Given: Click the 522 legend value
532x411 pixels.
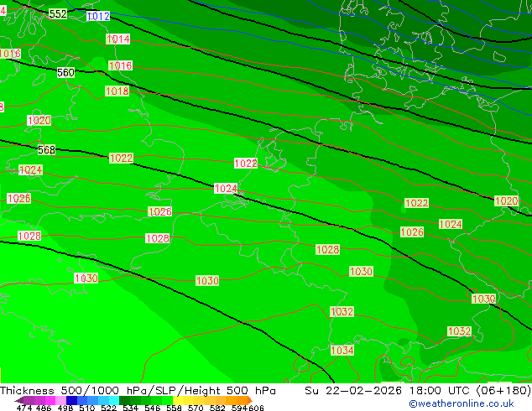Looking at the screenshot, I should 108,408.
